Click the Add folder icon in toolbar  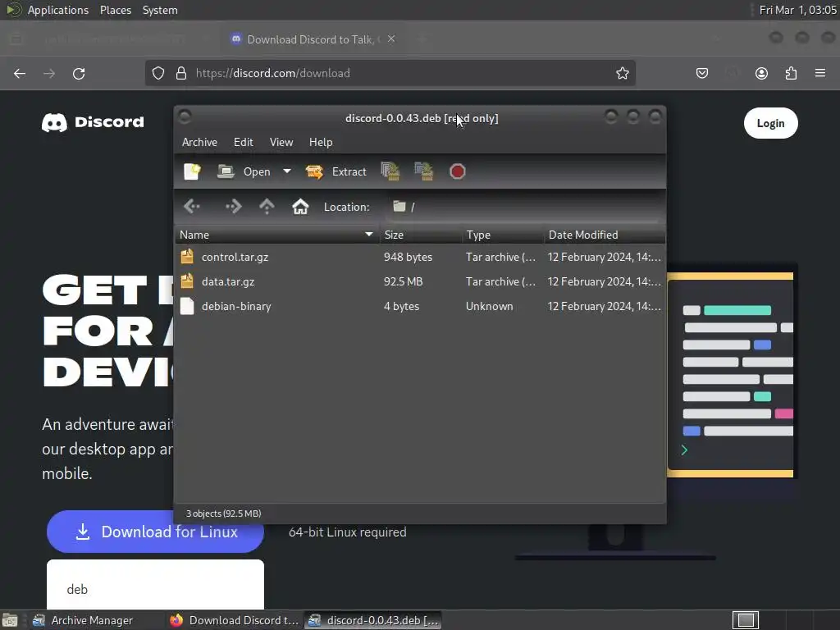[x=424, y=171]
